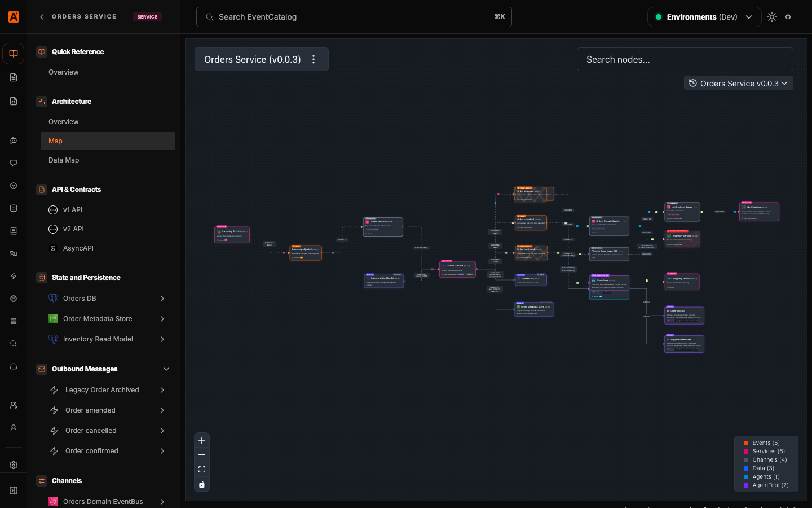
Task: Click the magnifier icon in left rail
Action: tap(14, 344)
